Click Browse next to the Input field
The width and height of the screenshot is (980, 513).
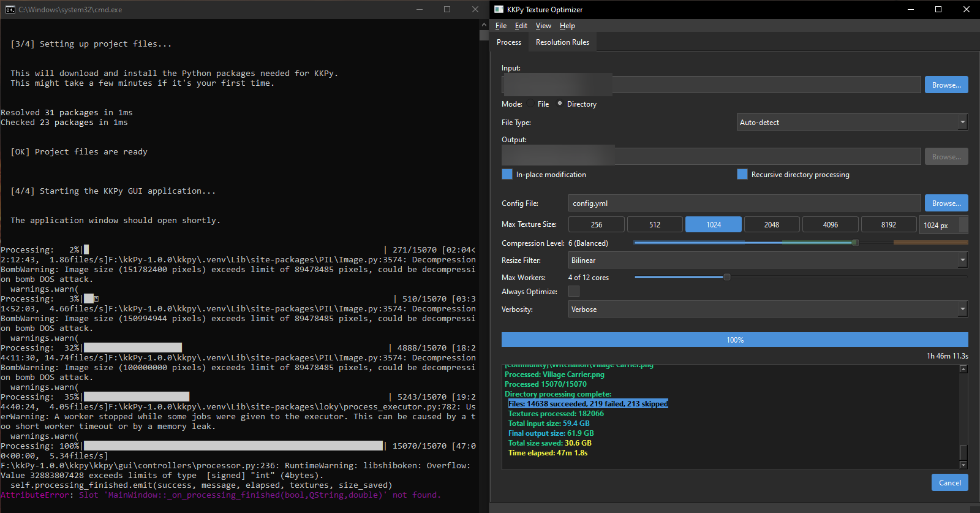[x=946, y=85]
